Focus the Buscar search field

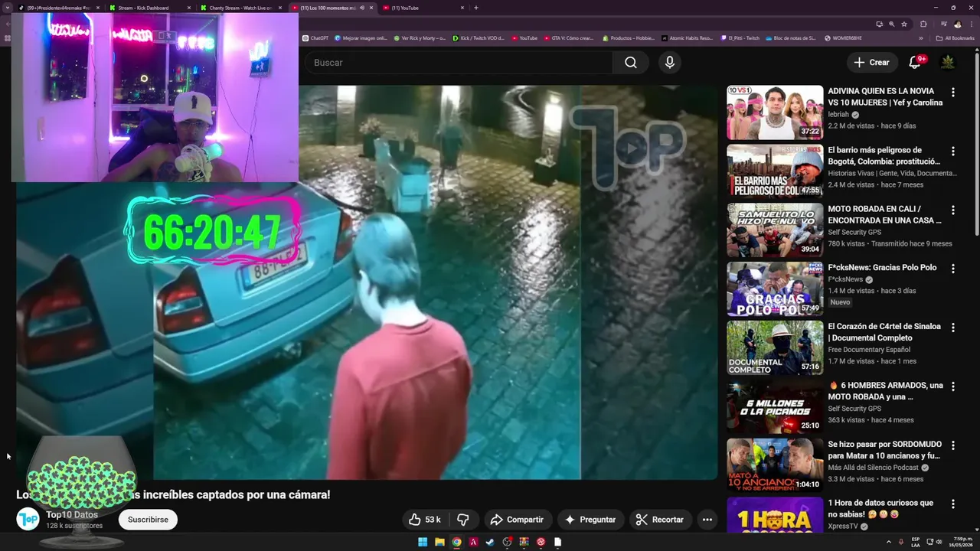pyautogui.click(x=458, y=63)
